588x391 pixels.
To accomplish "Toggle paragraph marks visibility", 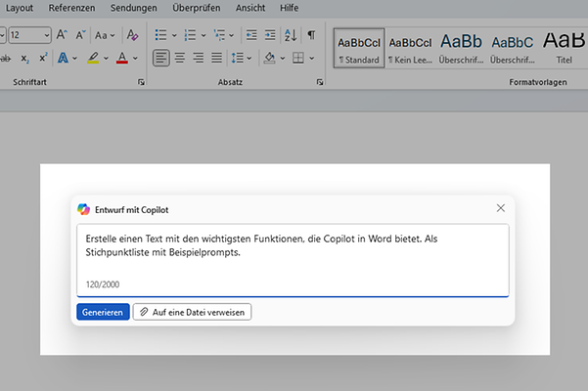I will (311, 35).
